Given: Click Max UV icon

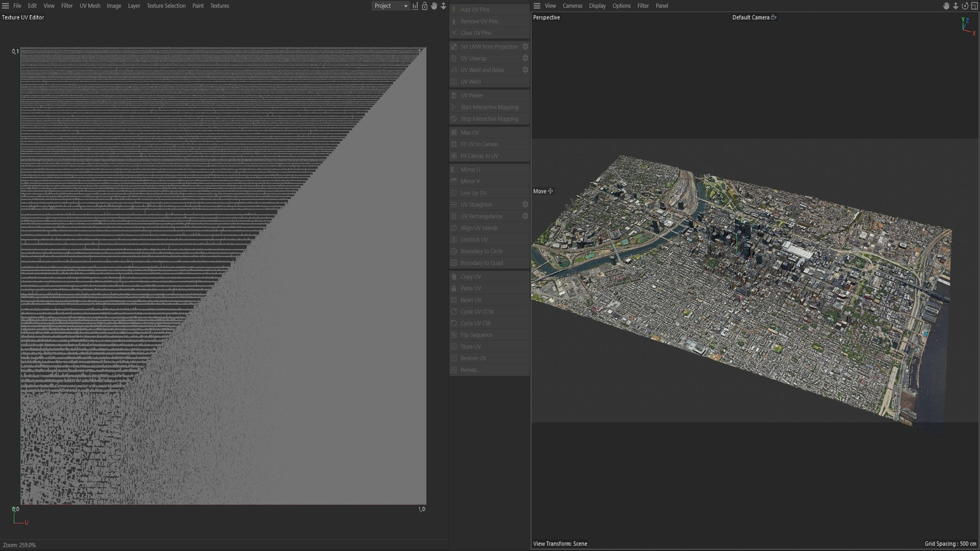Looking at the screenshot, I should coord(454,132).
